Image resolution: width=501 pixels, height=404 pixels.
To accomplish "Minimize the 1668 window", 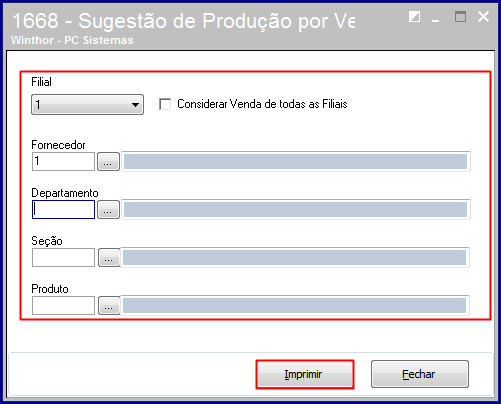I will click(x=435, y=17).
